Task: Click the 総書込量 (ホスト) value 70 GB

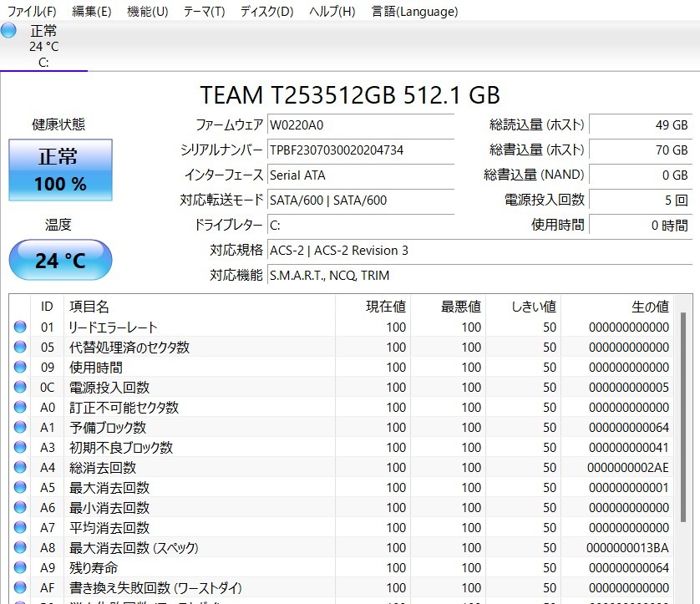Action: click(641, 150)
